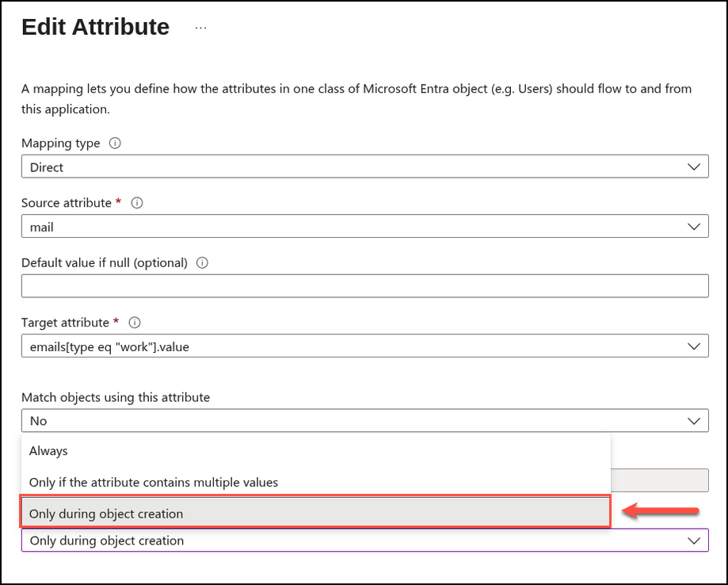Click the "mail" source attribute value
The image size is (728, 585).
[x=42, y=227]
